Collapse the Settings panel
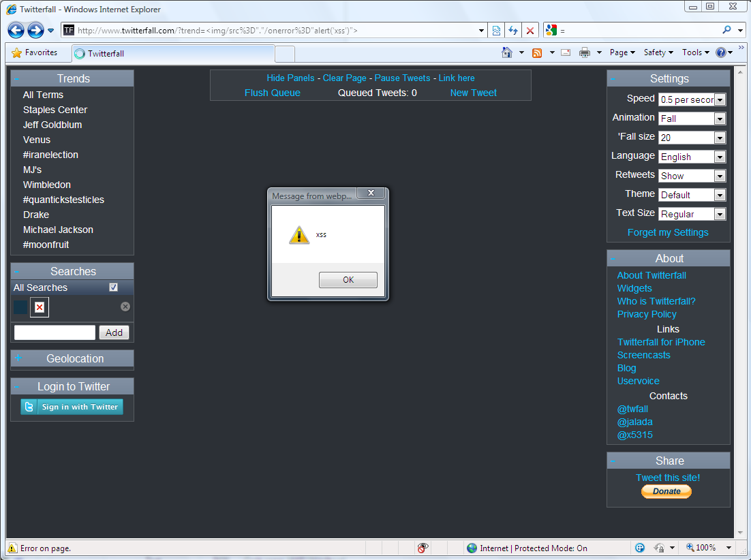Image resolution: width=751 pixels, height=560 pixels. click(613, 79)
